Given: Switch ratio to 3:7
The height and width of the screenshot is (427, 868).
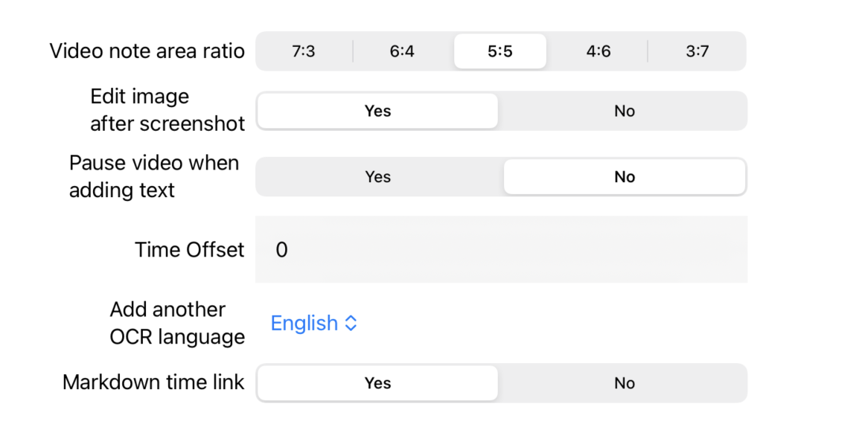Looking at the screenshot, I should click(x=697, y=51).
